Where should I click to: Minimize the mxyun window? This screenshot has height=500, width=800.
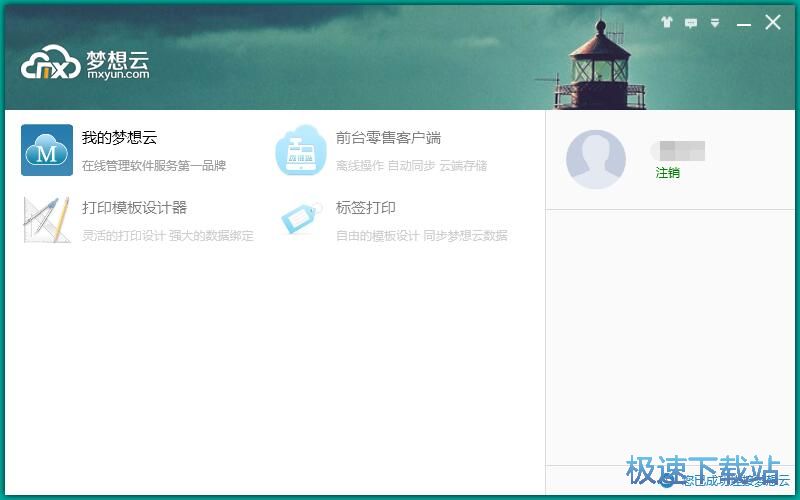click(x=744, y=23)
